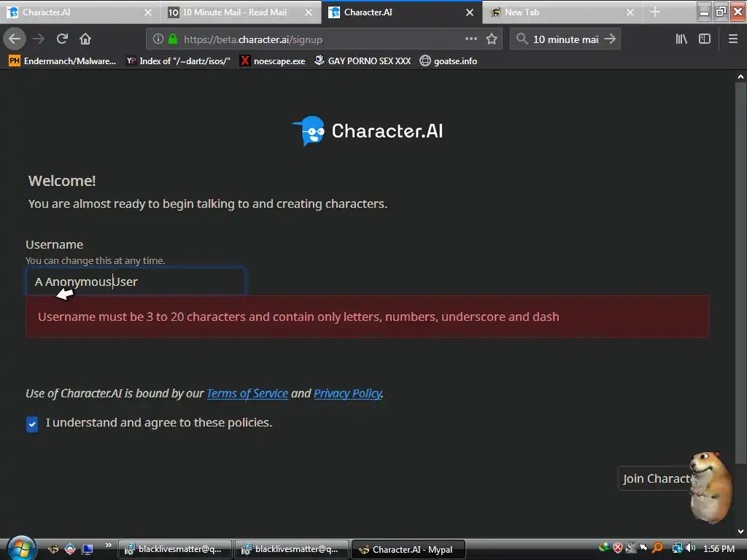Image resolution: width=747 pixels, height=560 pixels.
Task: Open the hamburger application menu
Action: point(733,39)
